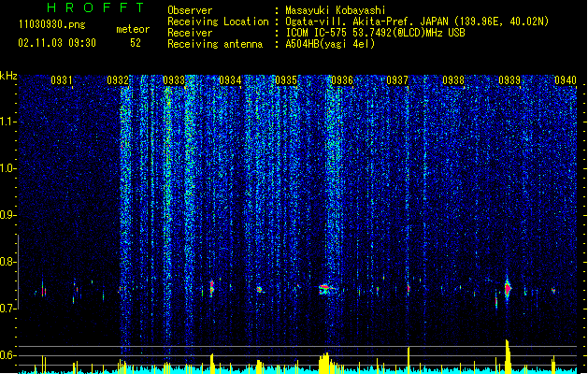
Task: Click the 'Receiving Location' label
Action: coord(218,22)
